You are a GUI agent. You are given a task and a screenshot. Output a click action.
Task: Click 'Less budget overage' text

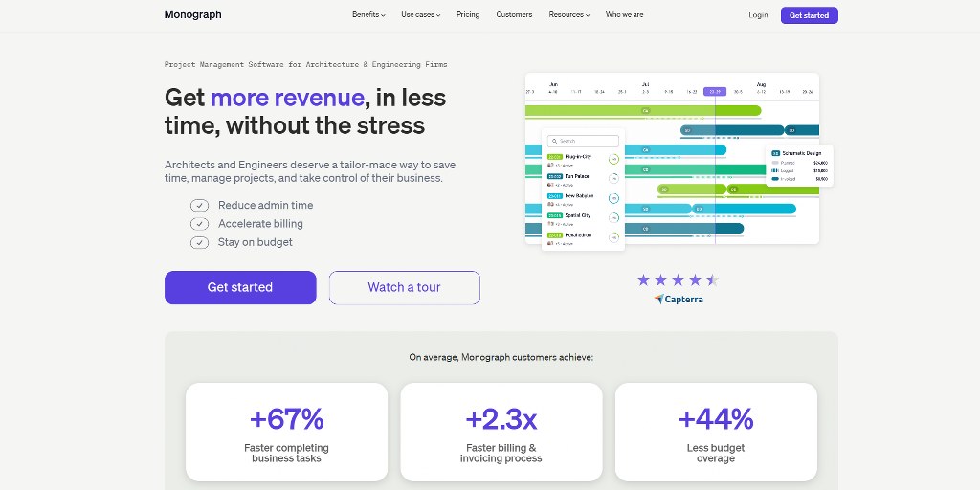click(716, 453)
